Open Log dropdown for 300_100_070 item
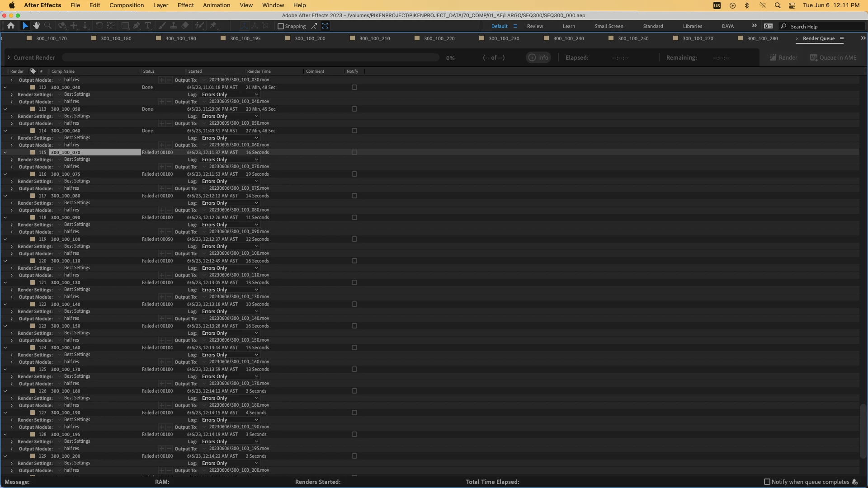Image resolution: width=868 pixels, height=488 pixels. 230,160
